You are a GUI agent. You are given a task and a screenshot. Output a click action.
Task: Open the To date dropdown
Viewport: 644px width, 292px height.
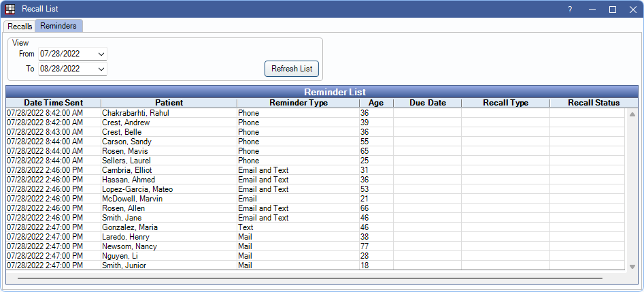point(101,69)
